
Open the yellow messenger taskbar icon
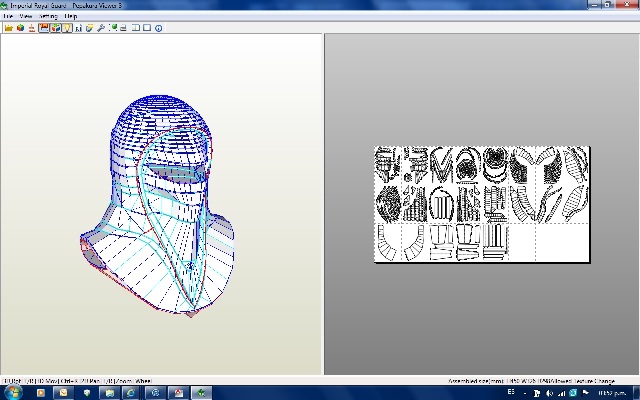[x=63, y=393]
